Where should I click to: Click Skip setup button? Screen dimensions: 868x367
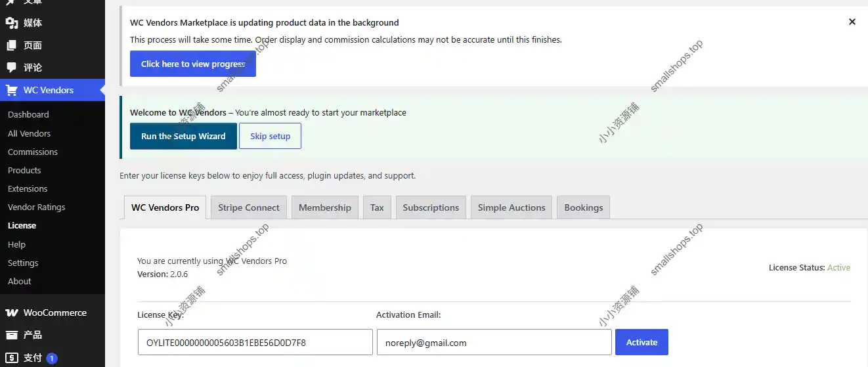(x=270, y=136)
